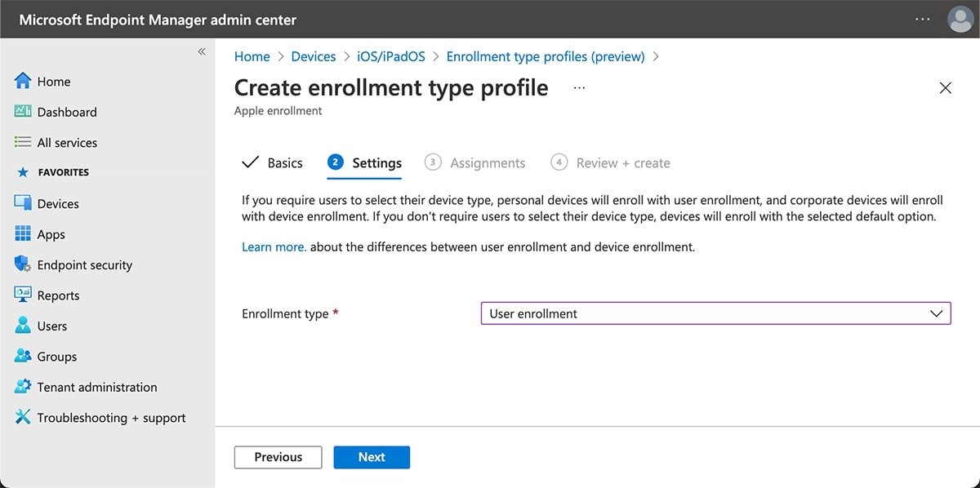This screenshot has width=980, height=488.
Task: Collapse the navigation sidebar with the chevron
Action: (x=202, y=51)
